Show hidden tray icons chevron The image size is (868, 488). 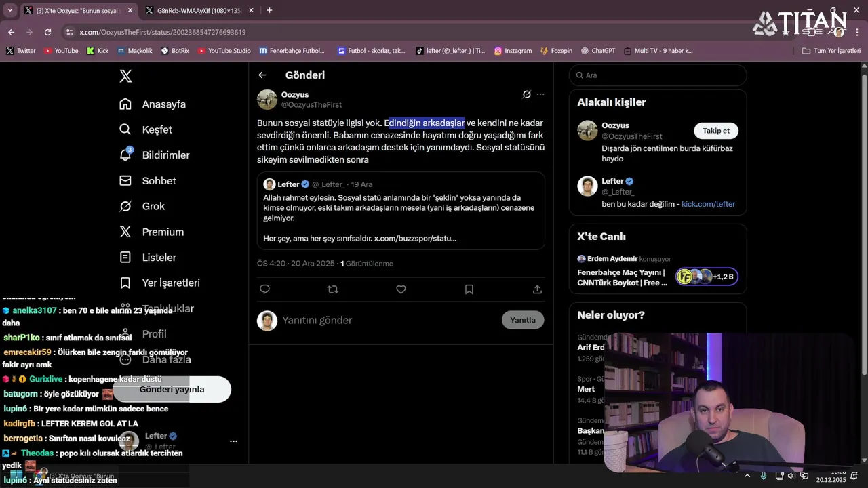(x=747, y=476)
